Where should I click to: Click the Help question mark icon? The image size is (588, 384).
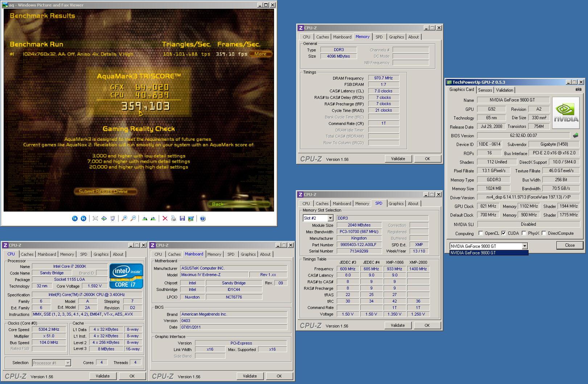click(x=203, y=218)
